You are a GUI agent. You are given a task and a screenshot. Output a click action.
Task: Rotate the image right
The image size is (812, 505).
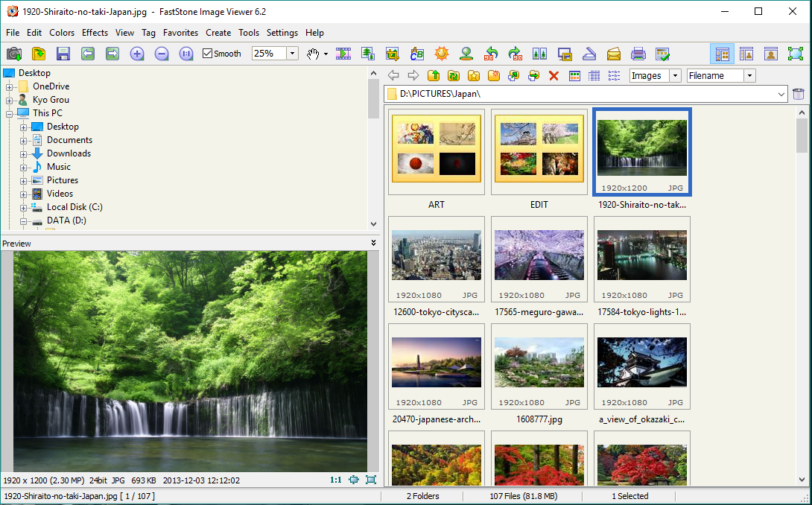[x=516, y=54]
